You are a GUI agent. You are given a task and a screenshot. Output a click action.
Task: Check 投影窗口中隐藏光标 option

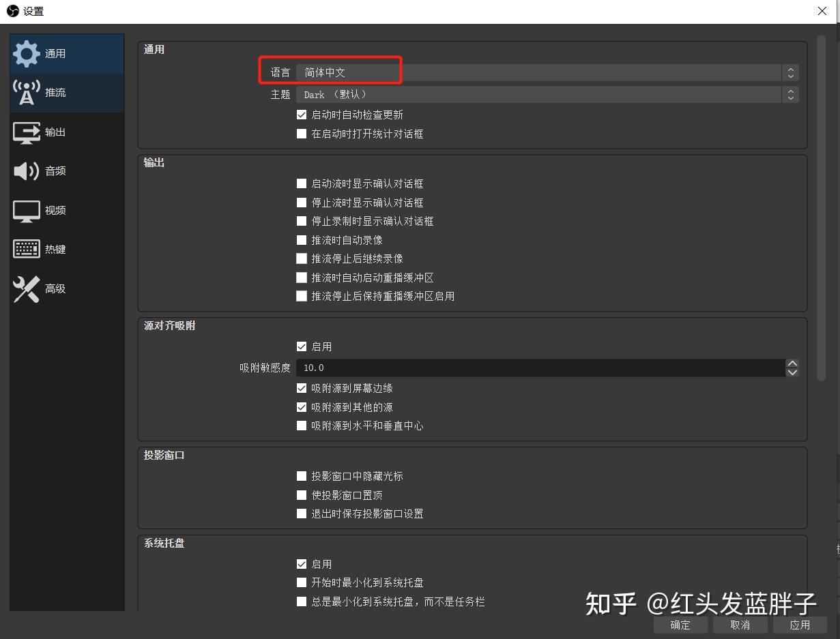(x=302, y=476)
